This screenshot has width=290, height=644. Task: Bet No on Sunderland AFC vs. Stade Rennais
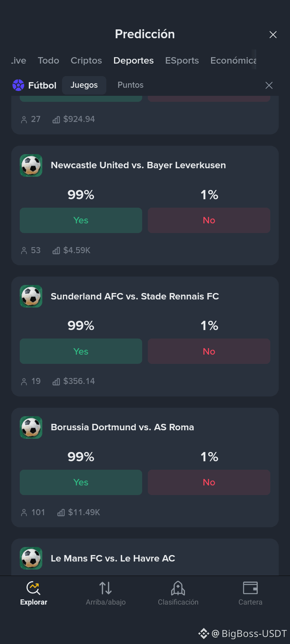click(x=209, y=351)
